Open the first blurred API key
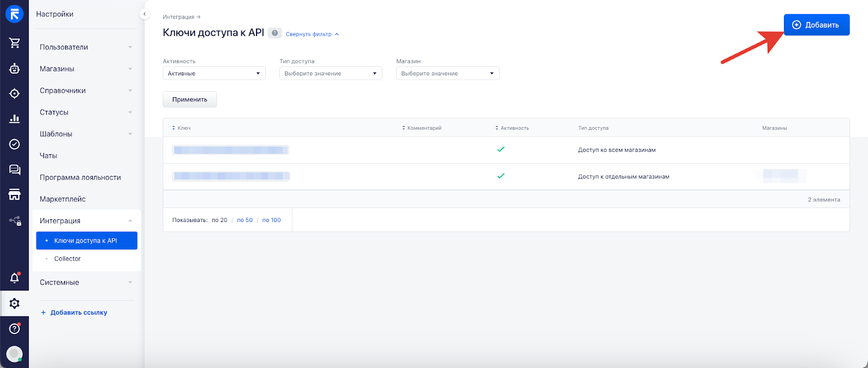Viewport: 868px width, 368px height. pos(231,150)
